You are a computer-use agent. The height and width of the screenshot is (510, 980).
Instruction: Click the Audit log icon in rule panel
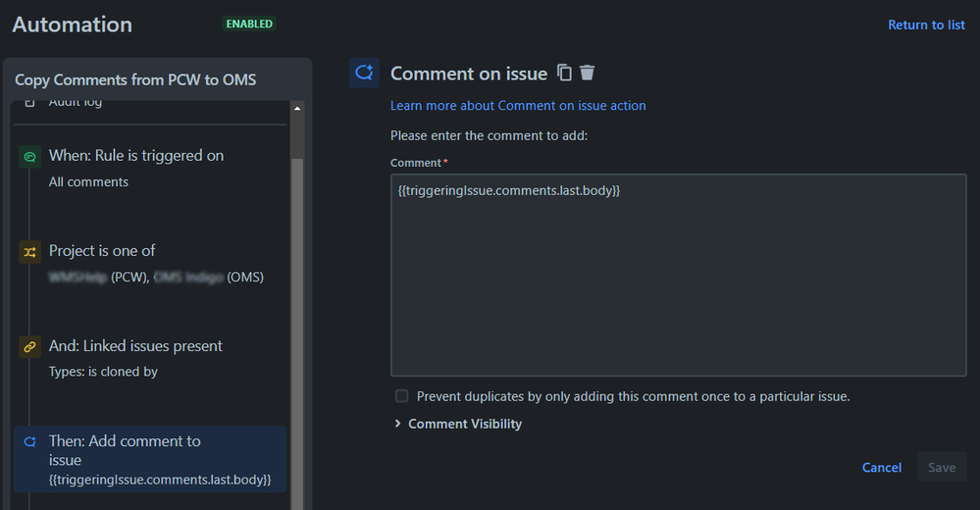[29, 103]
